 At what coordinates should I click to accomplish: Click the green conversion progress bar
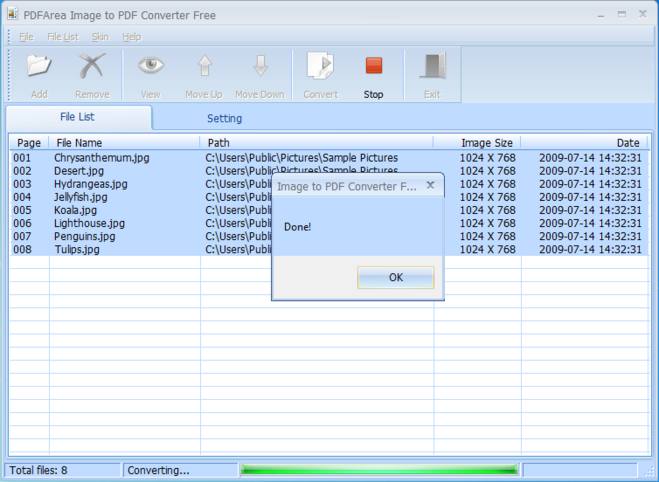click(x=379, y=470)
